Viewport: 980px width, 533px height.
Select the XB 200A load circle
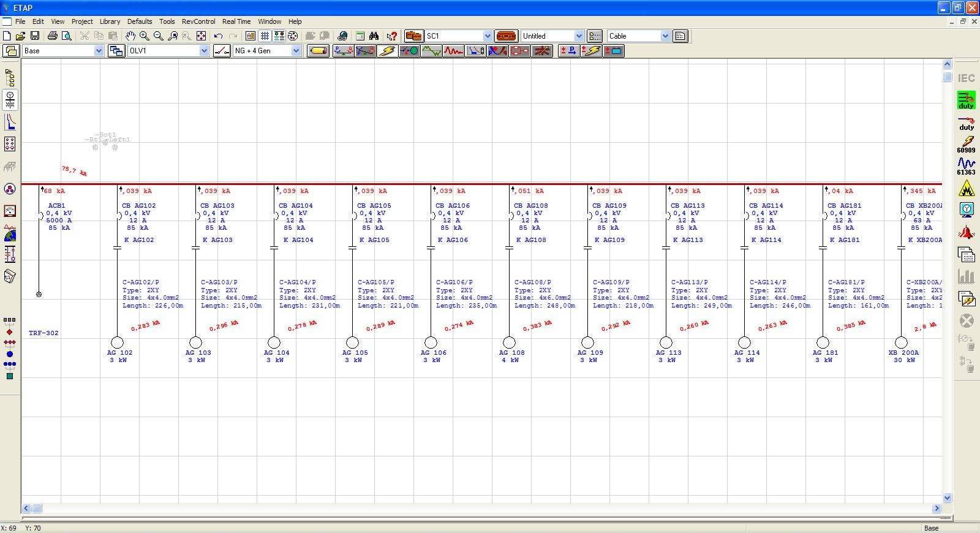click(901, 342)
